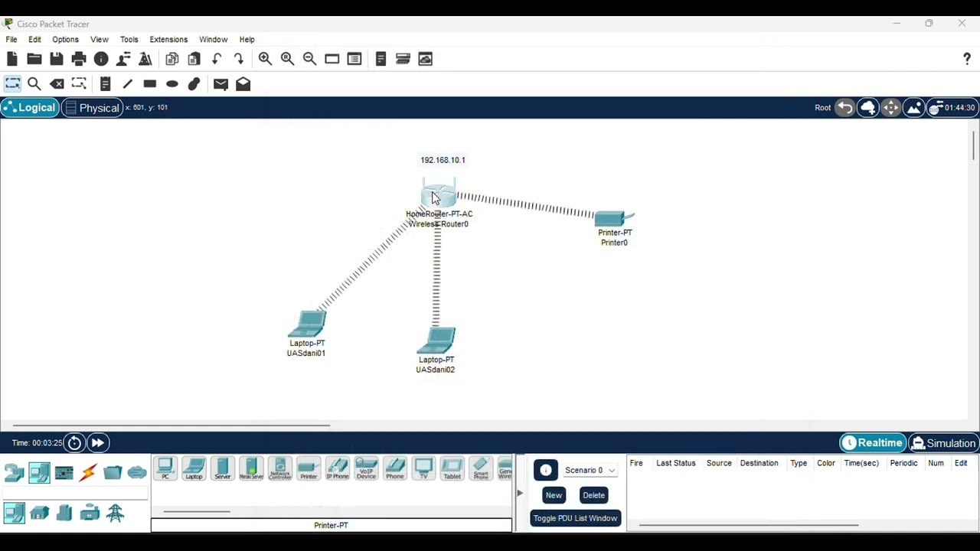
Task: Select the Delete tool
Action: point(57,84)
